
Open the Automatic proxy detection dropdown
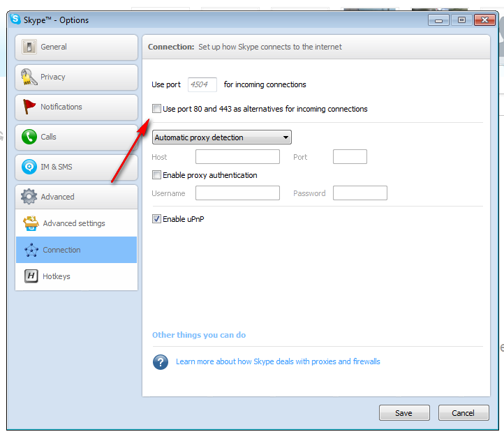[x=222, y=137]
